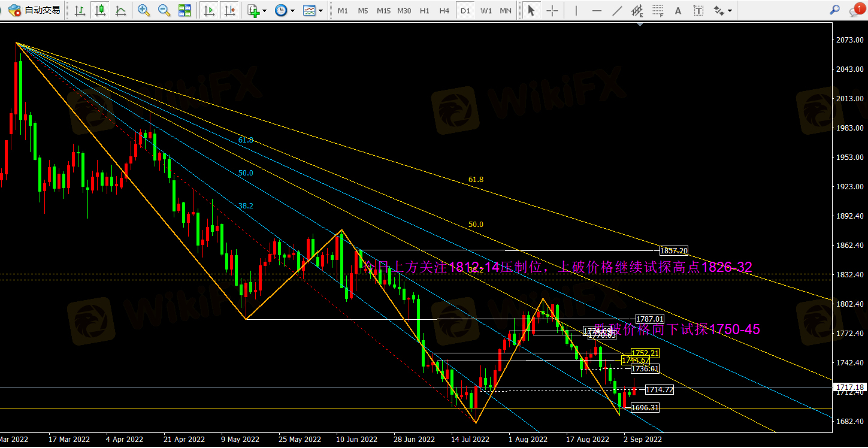
Task: Click the AutoTrading (自动交易) button
Action: pos(35,10)
